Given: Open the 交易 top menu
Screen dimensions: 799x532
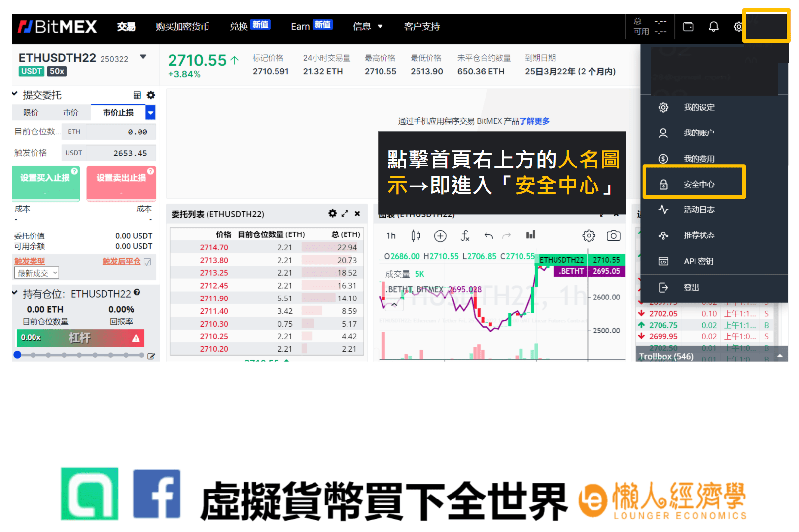Looking at the screenshot, I should click(126, 27).
